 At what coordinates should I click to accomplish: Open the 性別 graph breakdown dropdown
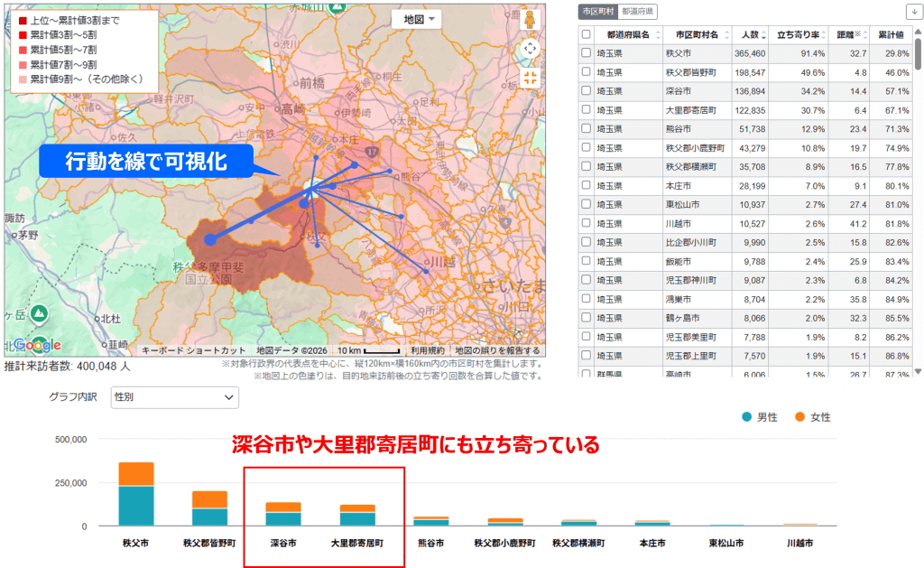pos(174,397)
